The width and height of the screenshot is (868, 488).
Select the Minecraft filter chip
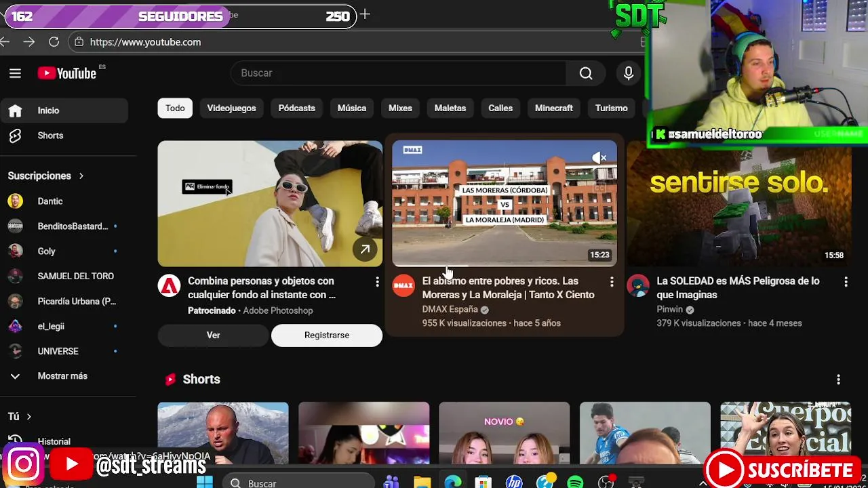554,108
